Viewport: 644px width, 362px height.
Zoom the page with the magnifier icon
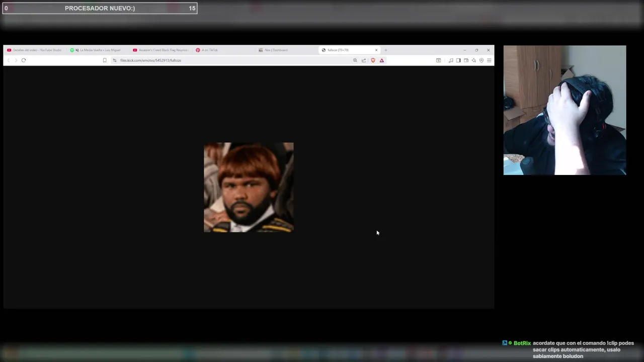coord(355,60)
